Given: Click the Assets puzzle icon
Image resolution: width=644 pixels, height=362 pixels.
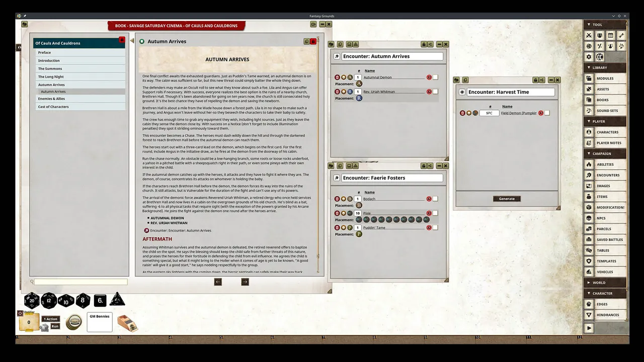Looking at the screenshot, I should [589, 89].
